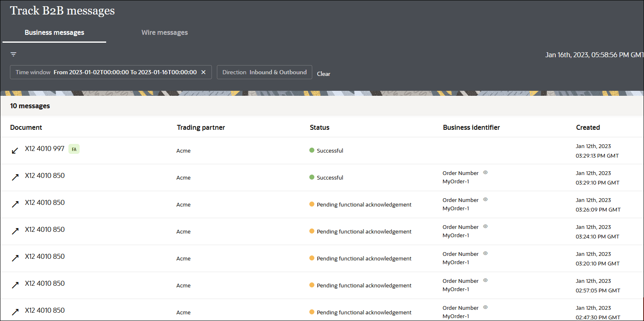644x321 pixels.
Task: Toggle eye icon for Order Number at 03:24:10 PM
Action: (485, 226)
